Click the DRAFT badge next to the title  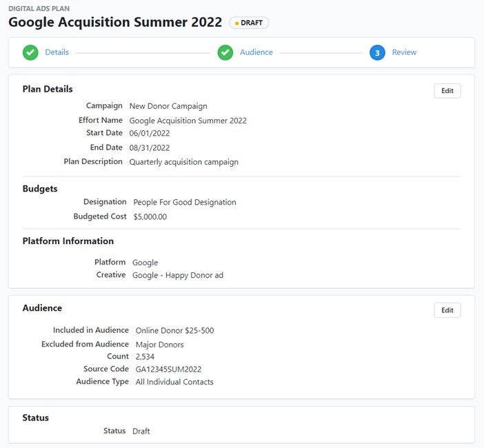[249, 23]
